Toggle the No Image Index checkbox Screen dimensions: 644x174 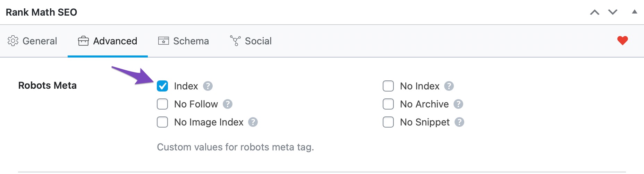pos(162,122)
